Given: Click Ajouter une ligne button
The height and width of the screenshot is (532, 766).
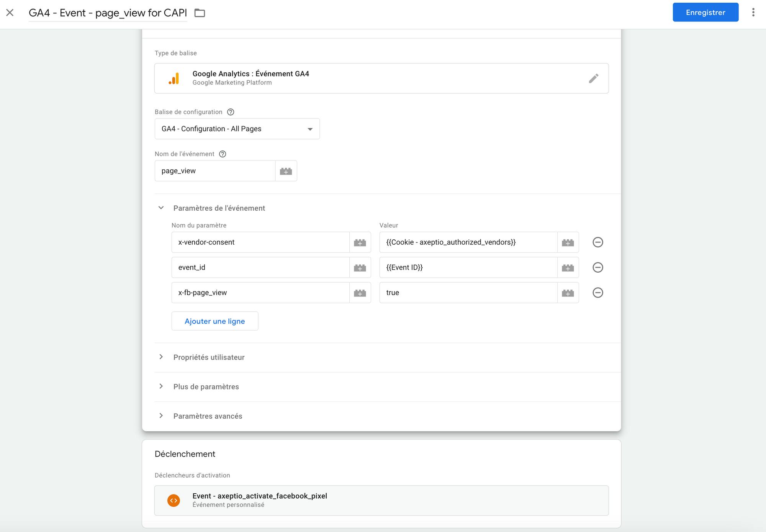Looking at the screenshot, I should click(215, 321).
